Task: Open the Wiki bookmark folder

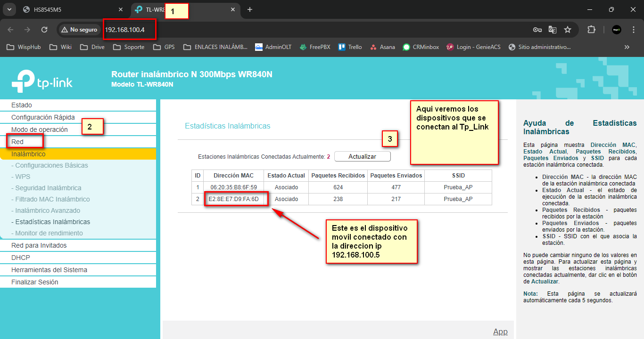Action: [60, 47]
